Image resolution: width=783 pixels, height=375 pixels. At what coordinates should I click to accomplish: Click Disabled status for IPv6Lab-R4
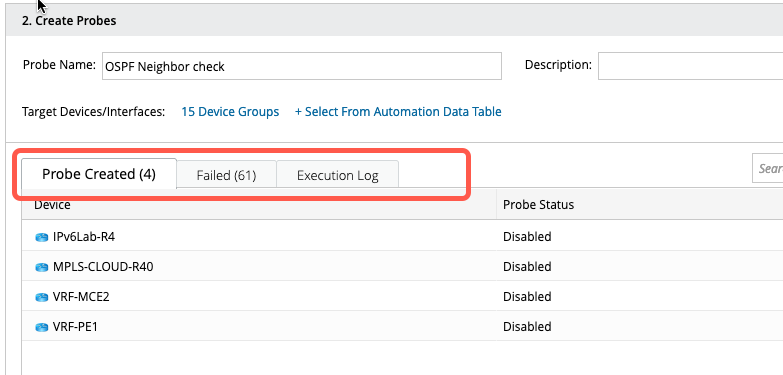(527, 236)
